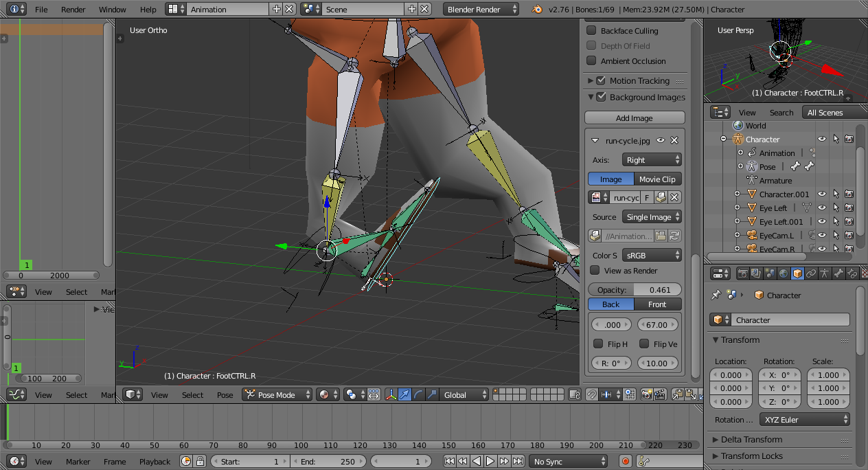Enable View as Render checkbox
868x470 pixels.
(595, 270)
